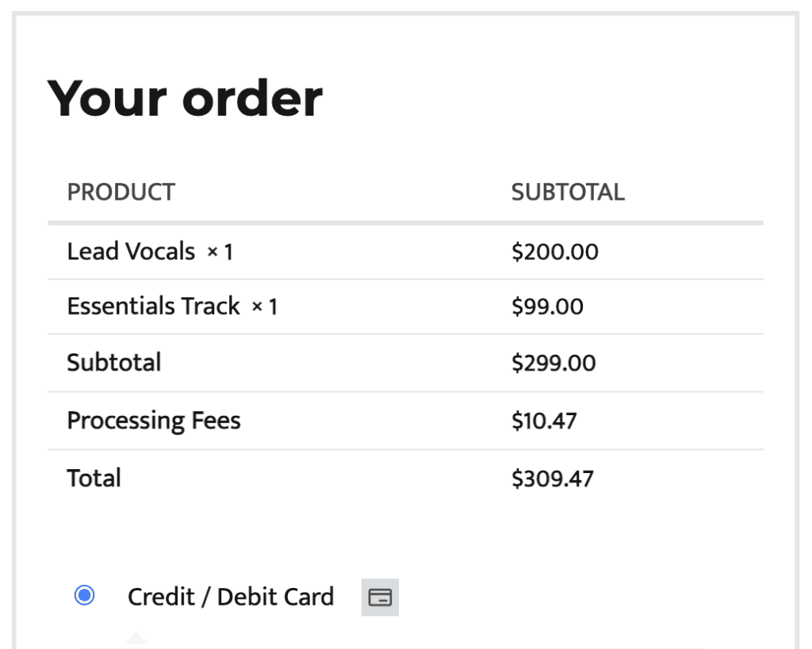Click the $309.47 total amount

[553, 479]
